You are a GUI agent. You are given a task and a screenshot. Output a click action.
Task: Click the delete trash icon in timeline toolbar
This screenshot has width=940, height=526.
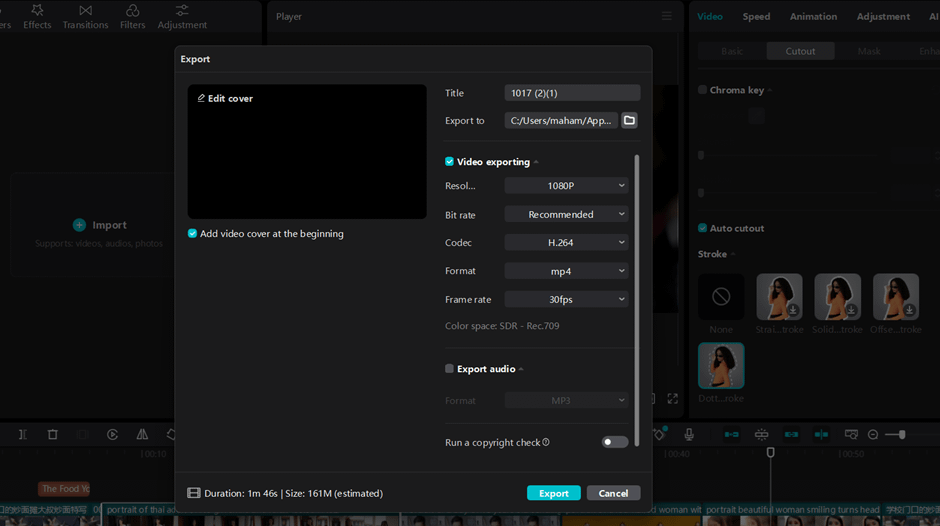point(53,435)
